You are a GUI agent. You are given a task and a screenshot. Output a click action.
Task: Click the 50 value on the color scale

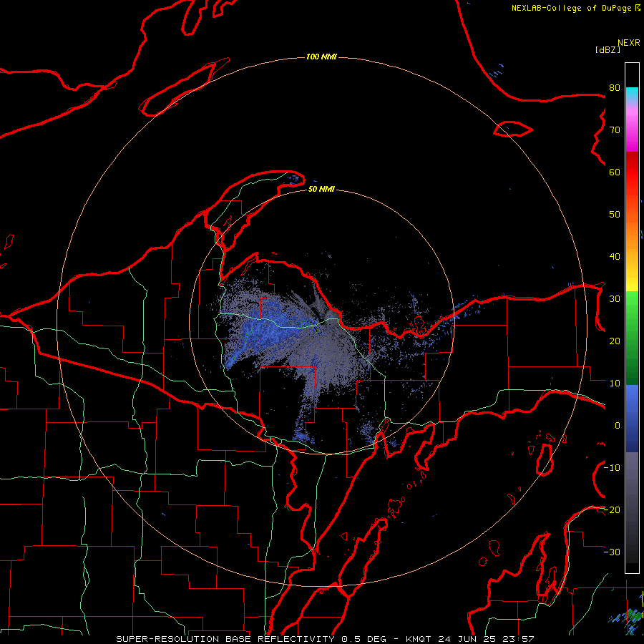(x=615, y=215)
